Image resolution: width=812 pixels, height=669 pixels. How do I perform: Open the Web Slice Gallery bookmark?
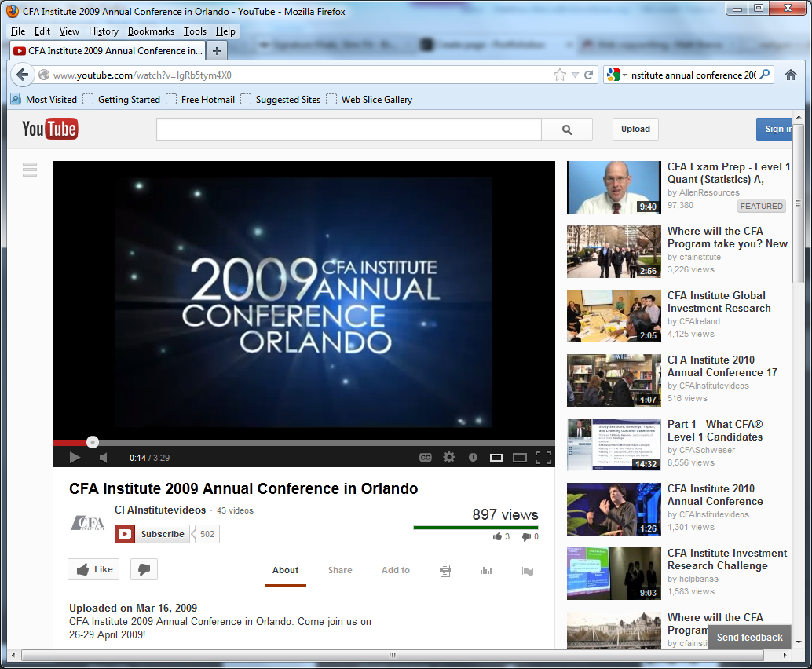click(369, 100)
